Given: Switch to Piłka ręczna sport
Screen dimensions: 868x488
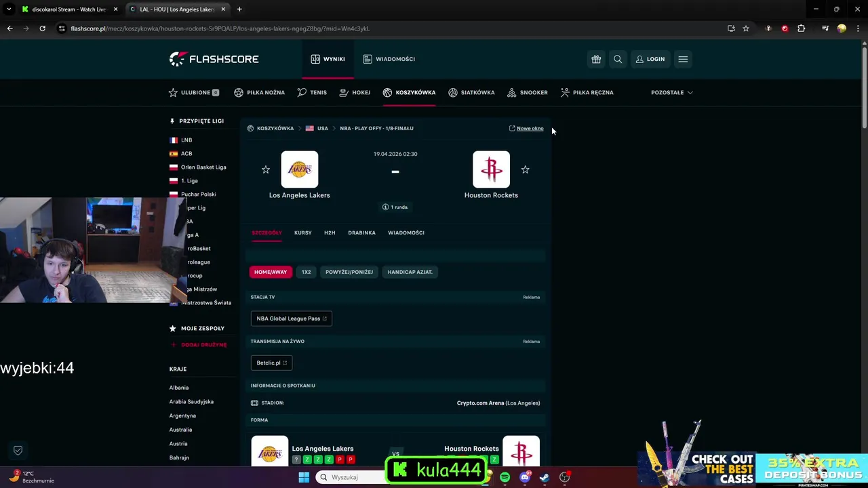Looking at the screenshot, I should coord(587,92).
